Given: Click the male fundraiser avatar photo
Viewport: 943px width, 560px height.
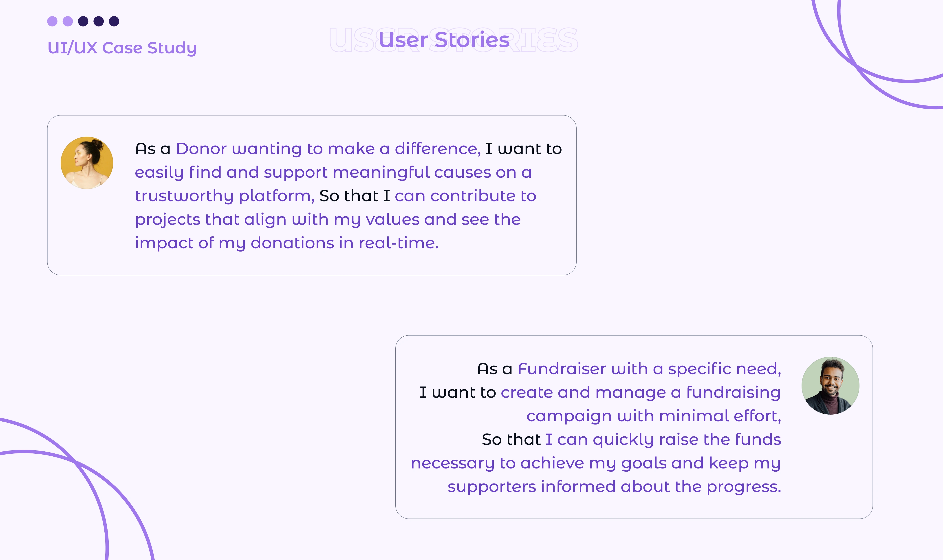Looking at the screenshot, I should [830, 386].
